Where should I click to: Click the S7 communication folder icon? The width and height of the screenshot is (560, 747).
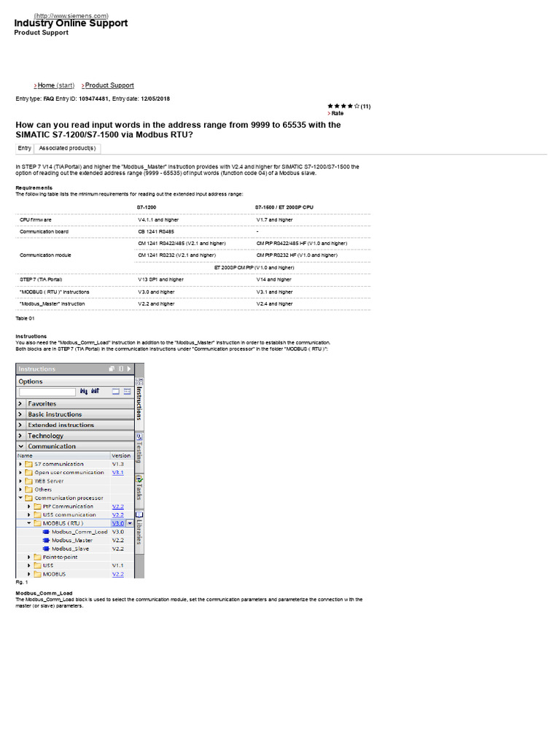28,464
